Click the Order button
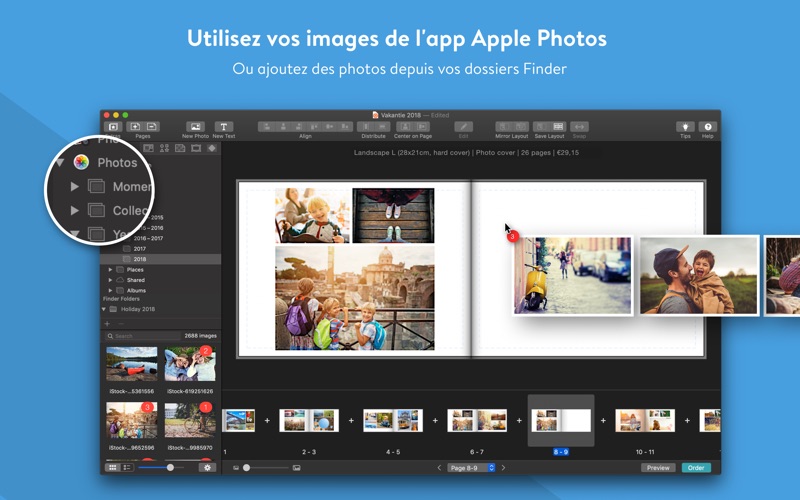 [x=696, y=467]
